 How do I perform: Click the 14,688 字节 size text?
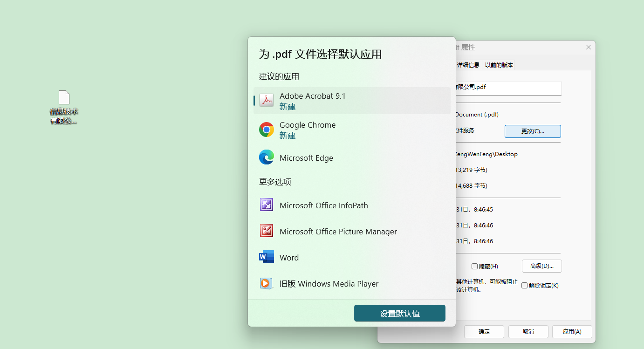coord(471,186)
